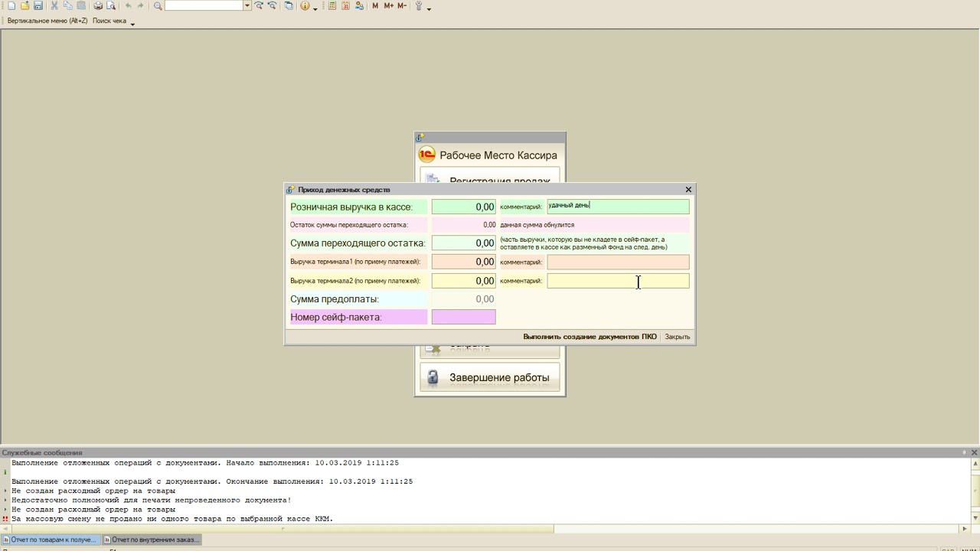The height and width of the screenshot is (551, 980).
Task: Click the Номер сейф-пакета input field
Action: (x=463, y=317)
